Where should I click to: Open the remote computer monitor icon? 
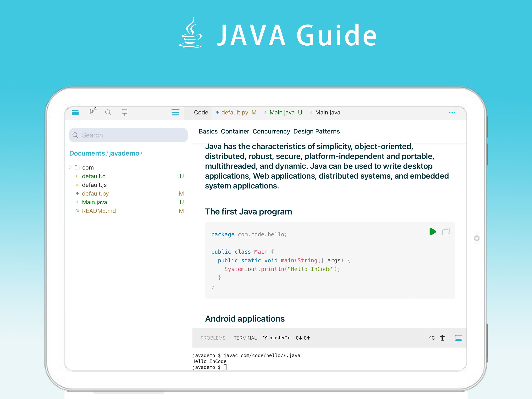click(125, 112)
